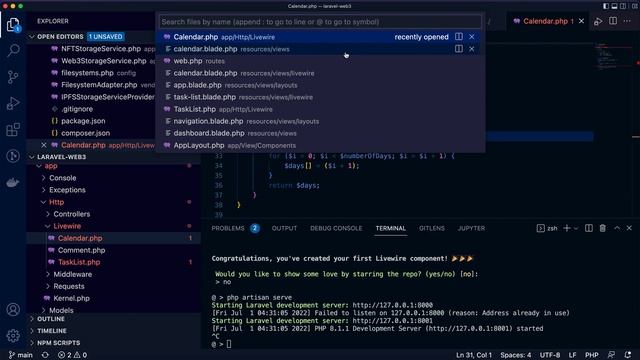Close Calendar.php in open editors list
Screen dimensions: 640x360
(44, 145)
